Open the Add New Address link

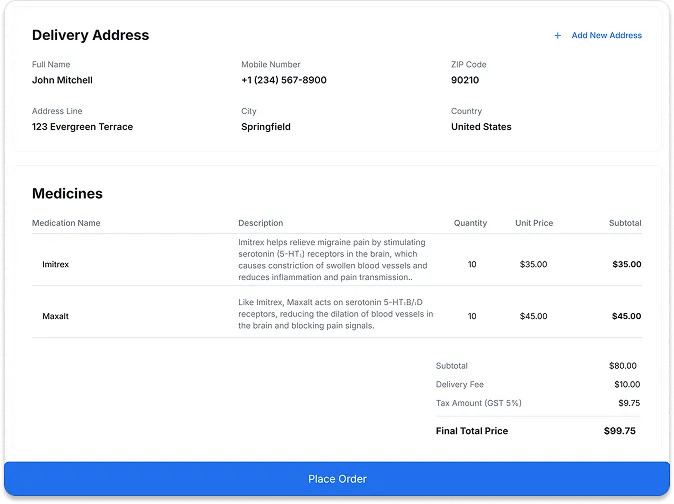pos(606,36)
